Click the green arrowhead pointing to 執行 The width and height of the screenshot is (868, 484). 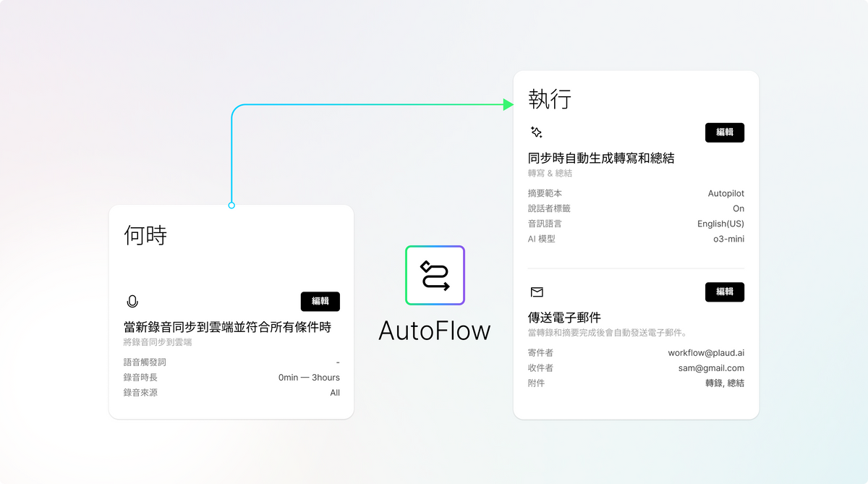(508, 105)
